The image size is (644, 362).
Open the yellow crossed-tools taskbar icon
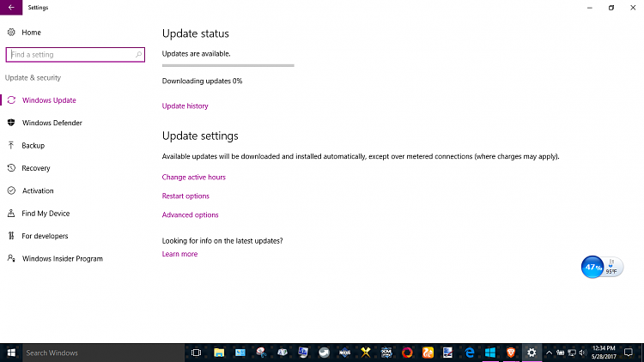(365, 353)
